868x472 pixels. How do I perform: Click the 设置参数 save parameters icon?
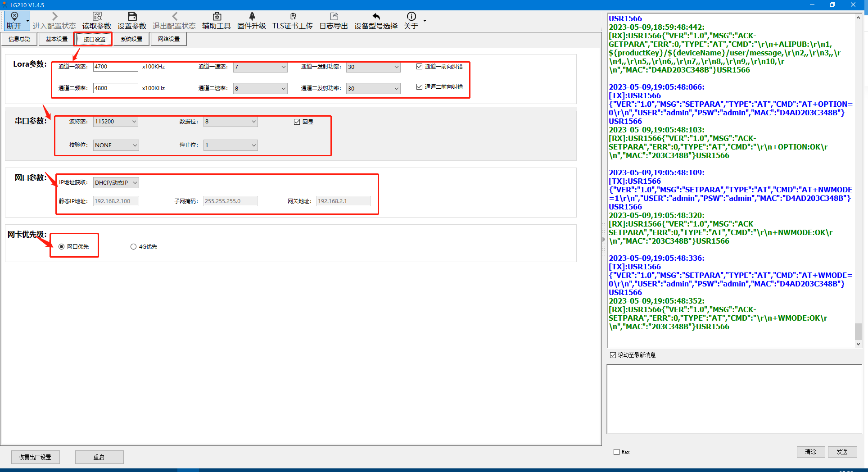pyautogui.click(x=132, y=17)
